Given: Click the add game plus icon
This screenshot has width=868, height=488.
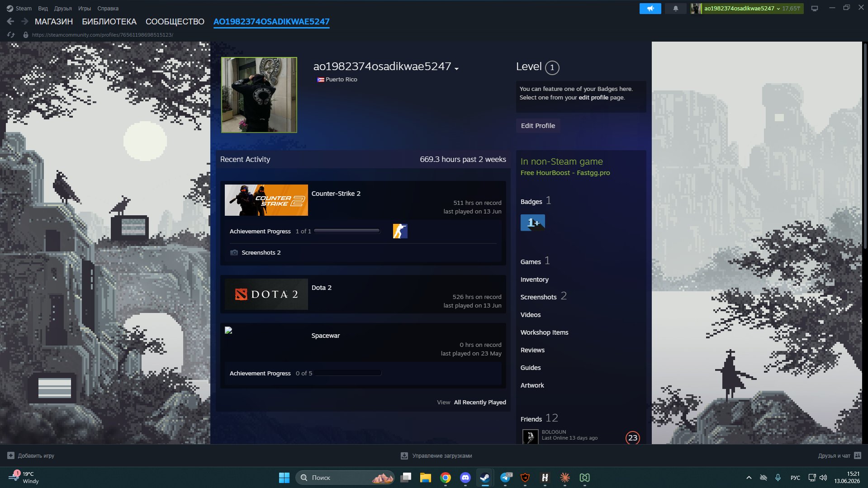Looking at the screenshot, I should click(11, 455).
